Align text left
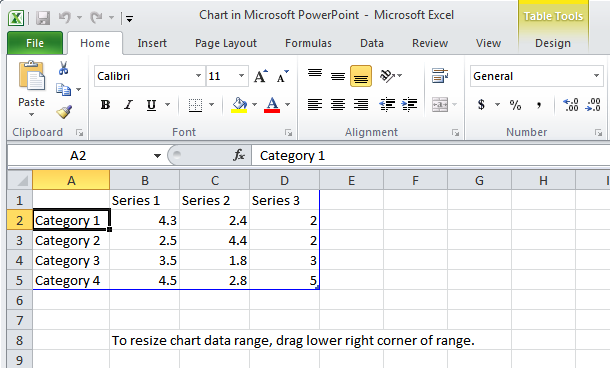 click(x=315, y=105)
